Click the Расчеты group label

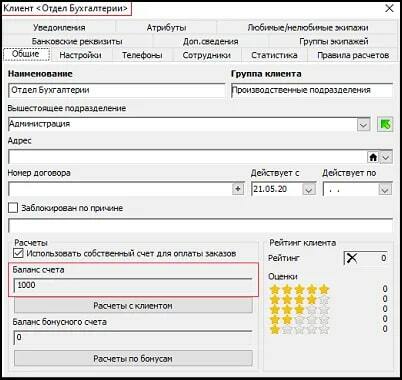[31, 243]
